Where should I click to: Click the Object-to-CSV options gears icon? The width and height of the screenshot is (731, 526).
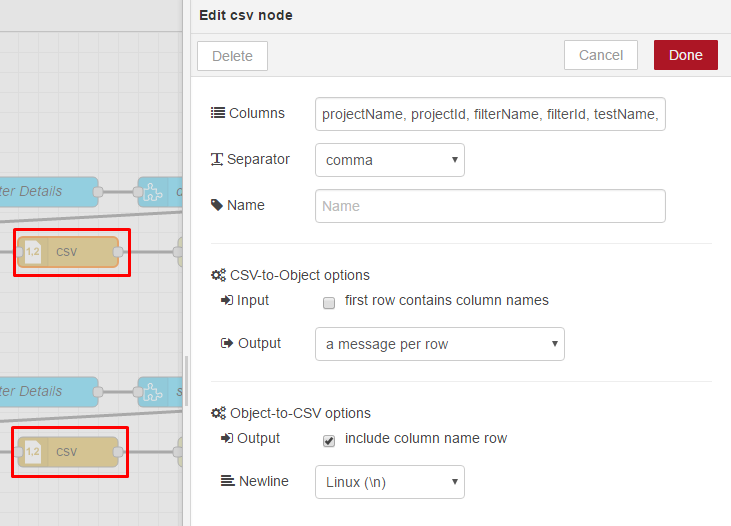(218, 413)
